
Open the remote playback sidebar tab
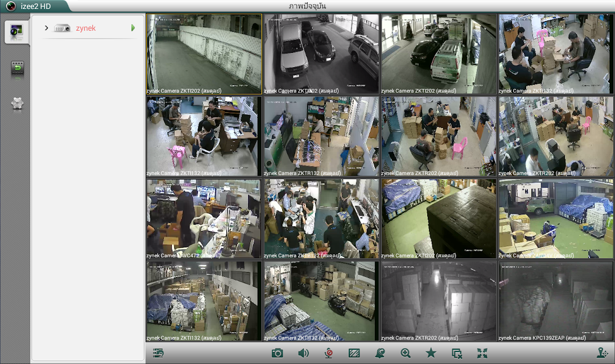17,69
